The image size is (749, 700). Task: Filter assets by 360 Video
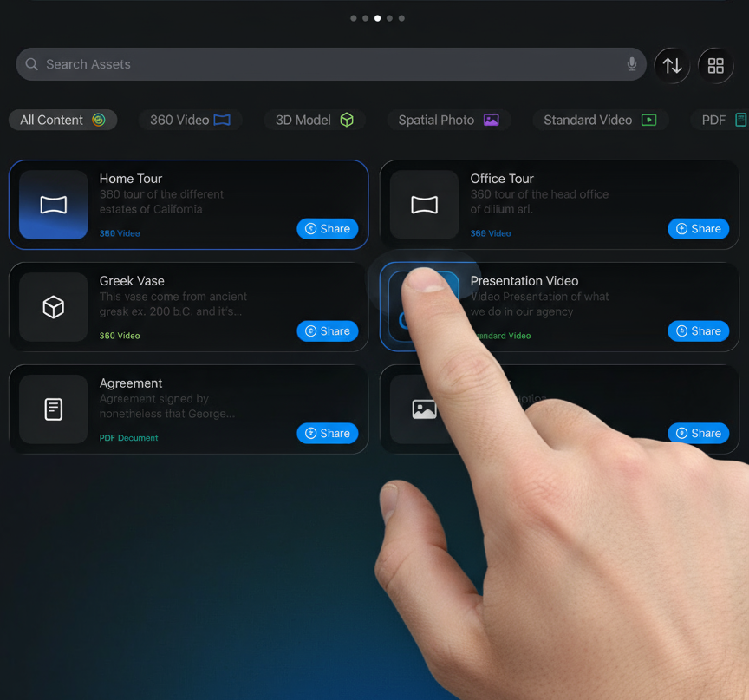190,120
